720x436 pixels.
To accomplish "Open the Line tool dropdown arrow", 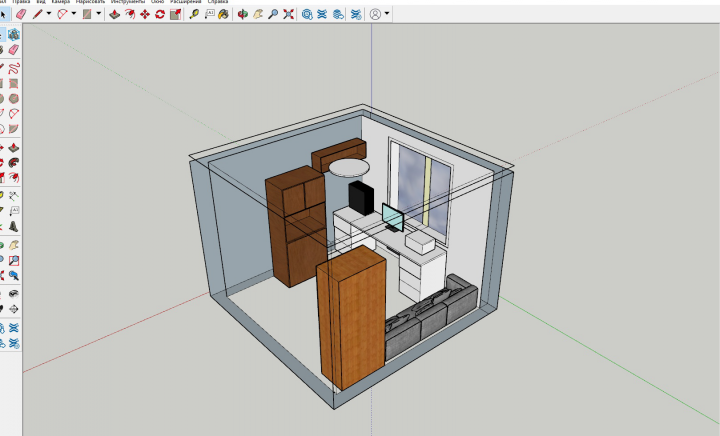I will pos(48,14).
